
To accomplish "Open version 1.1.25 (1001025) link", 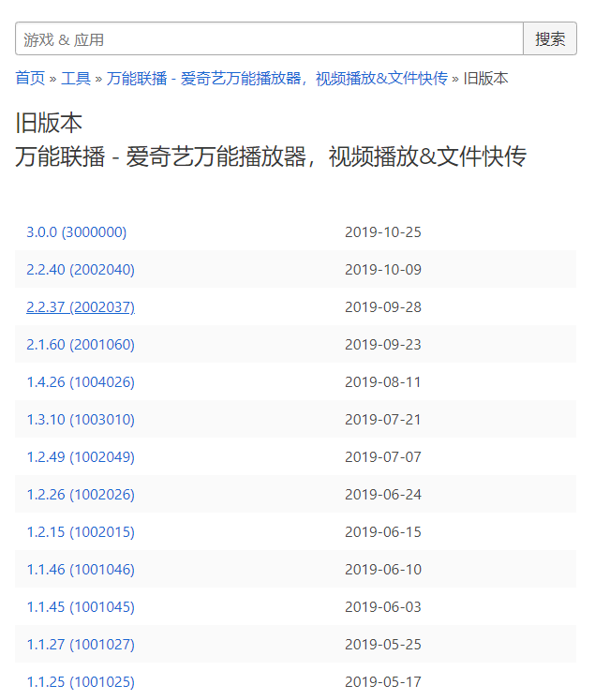I will click(81, 682).
